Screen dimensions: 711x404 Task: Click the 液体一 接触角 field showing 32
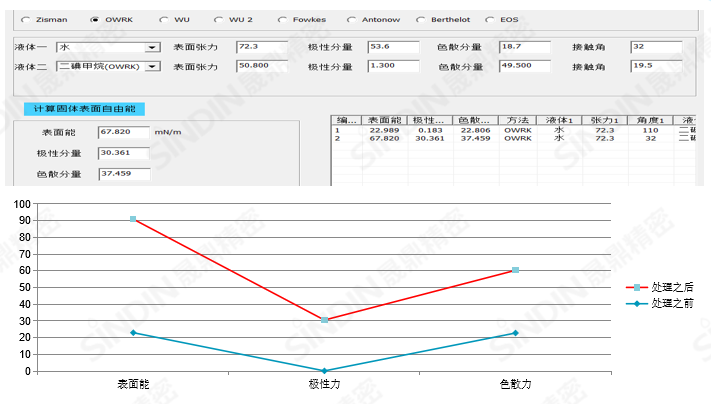(656, 46)
